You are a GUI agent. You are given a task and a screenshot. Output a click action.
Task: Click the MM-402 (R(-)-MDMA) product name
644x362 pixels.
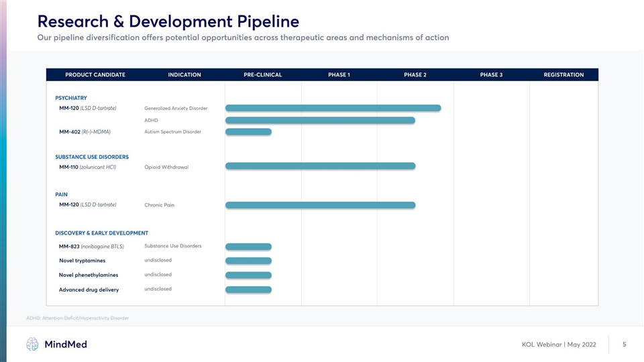point(85,131)
